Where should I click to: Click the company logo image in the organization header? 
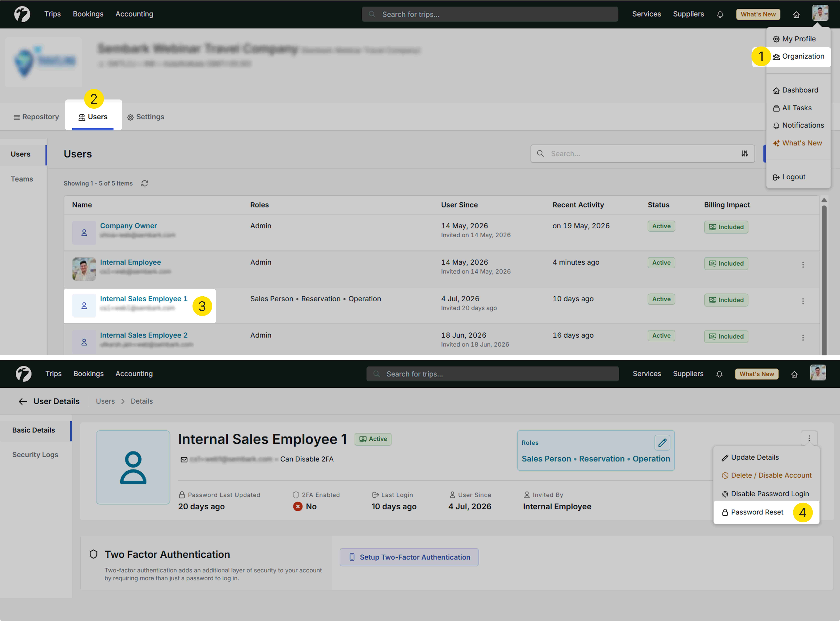pyautogui.click(x=44, y=62)
